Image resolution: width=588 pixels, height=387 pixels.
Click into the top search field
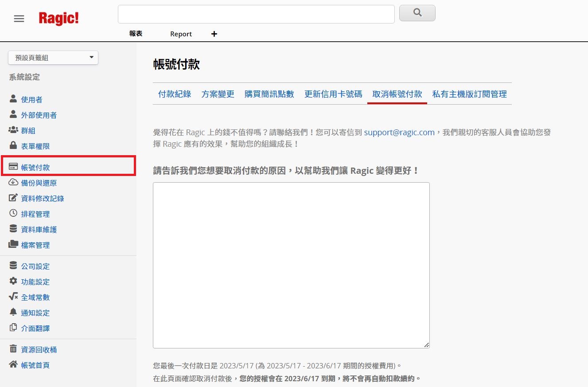coord(256,14)
